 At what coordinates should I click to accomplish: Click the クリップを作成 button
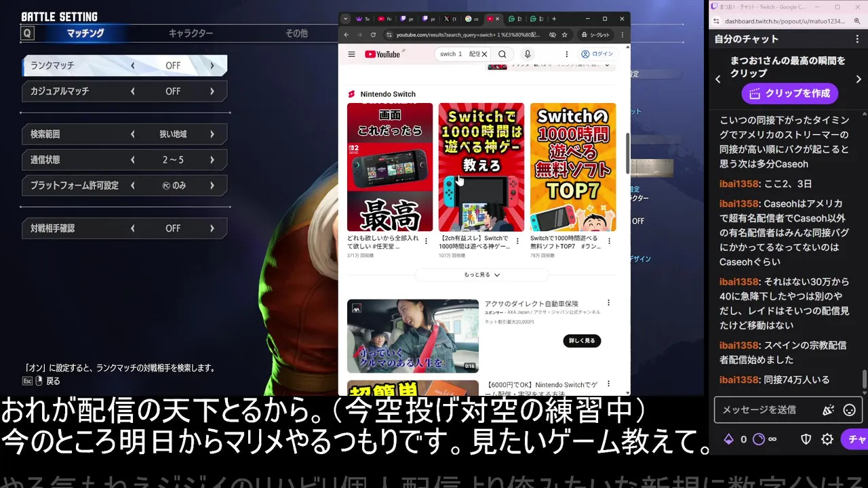(790, 94)
